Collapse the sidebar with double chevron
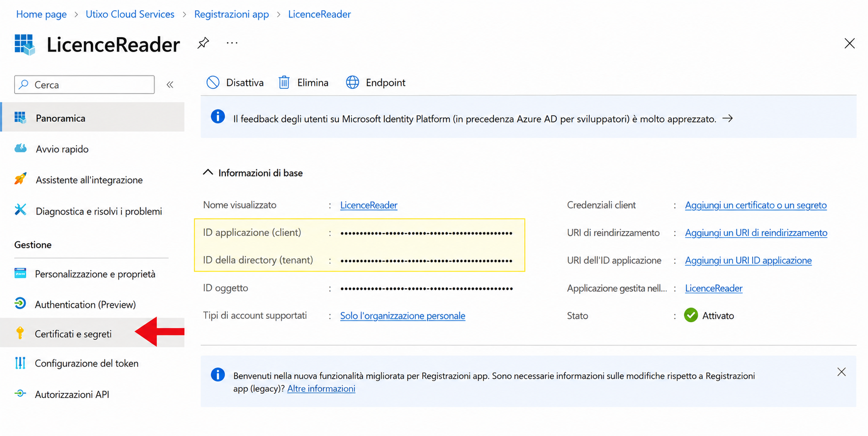This screenshot has width=868, height=436. 170,85
